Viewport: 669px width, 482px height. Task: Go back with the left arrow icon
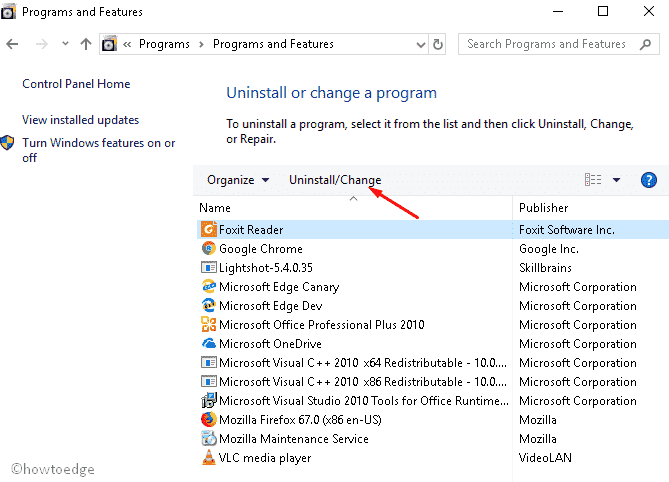pyautogui.click(x=12, y=44)
